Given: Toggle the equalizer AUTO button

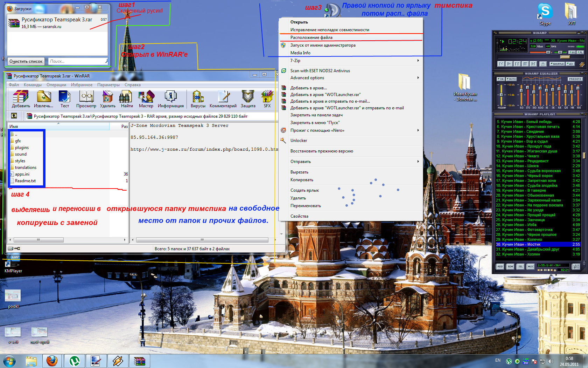Looking at the screenshot, I should (511, 79).
